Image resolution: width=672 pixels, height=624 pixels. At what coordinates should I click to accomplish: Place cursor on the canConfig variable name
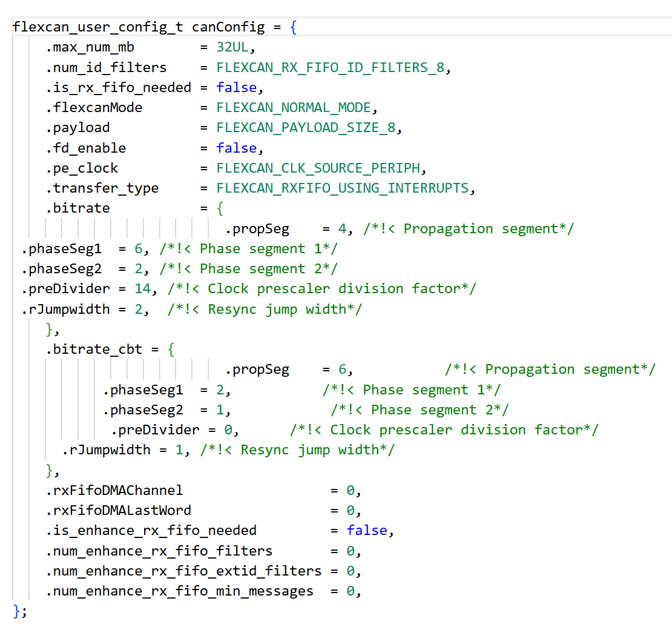[228, 27]
